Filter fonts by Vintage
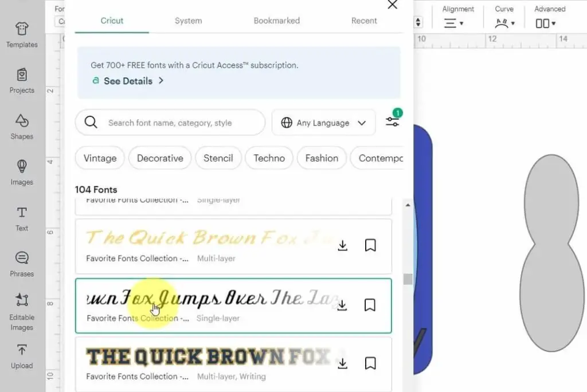The height and width of the screenshot is (392, 587). coord(100,158)
